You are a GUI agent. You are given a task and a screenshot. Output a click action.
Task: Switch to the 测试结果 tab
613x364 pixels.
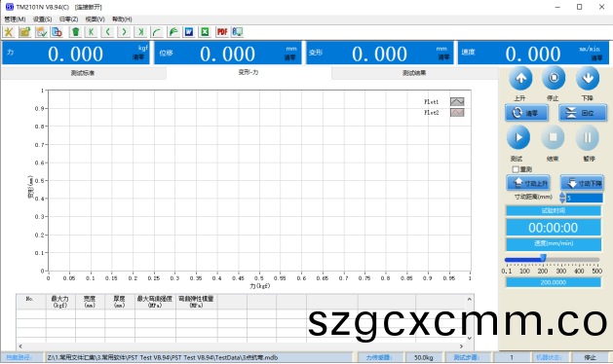[x=414, y=73]
